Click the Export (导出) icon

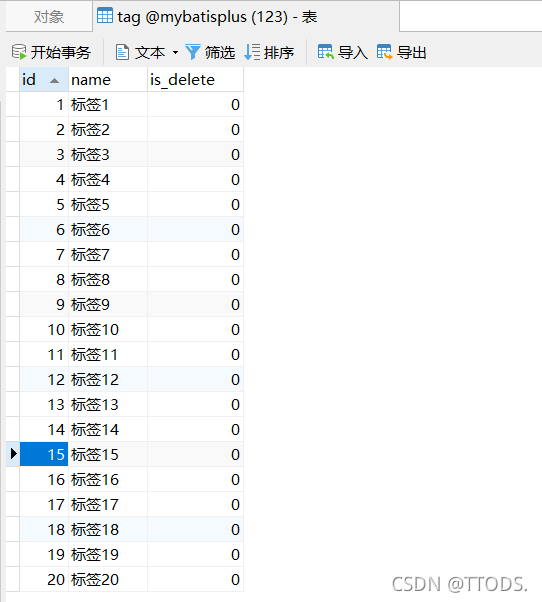coord(384,52)
